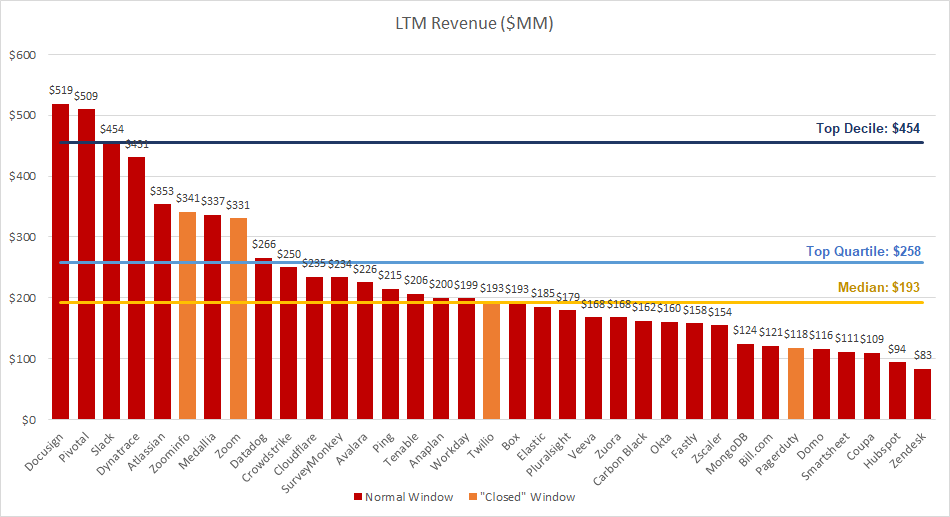Image resolution: width=950 pixels, height=517 pixels.
Task: Select the Zendesk bar
Action: (922, 394)
